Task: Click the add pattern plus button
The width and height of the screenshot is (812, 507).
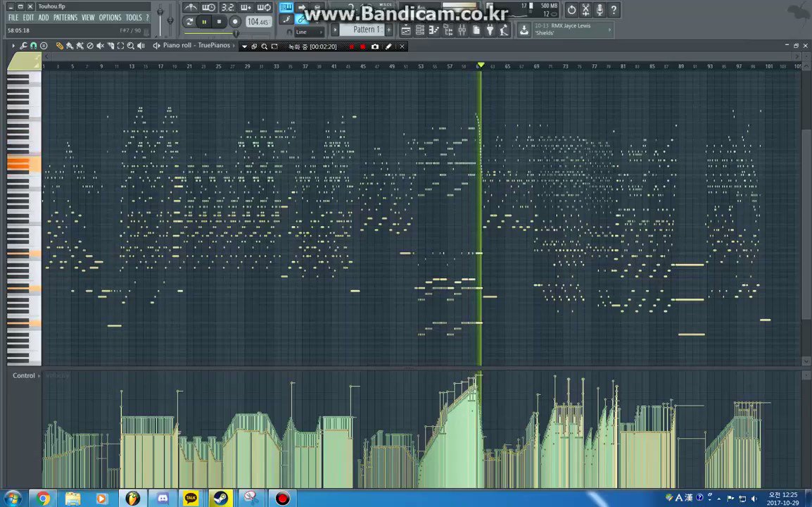Action: pyautogui.click(x=389, y=30)
